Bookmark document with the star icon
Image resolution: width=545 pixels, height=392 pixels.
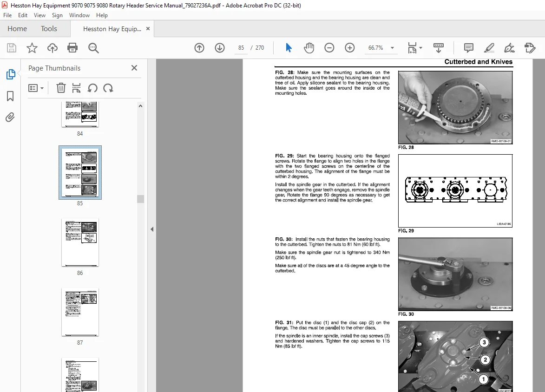(x=32, y=48)
